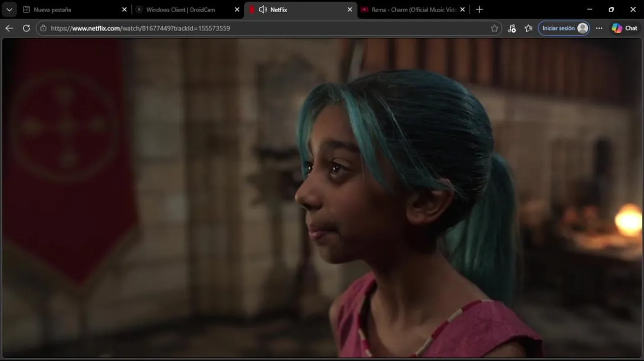
Task: Switch to Windows Client DroidCam tab
Action: coord(188,10)
